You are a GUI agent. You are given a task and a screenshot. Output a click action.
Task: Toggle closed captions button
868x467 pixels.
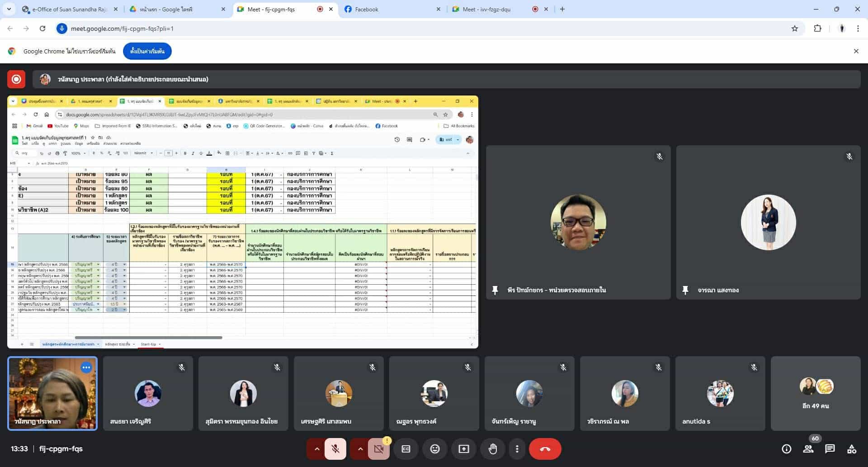(406, 449)
